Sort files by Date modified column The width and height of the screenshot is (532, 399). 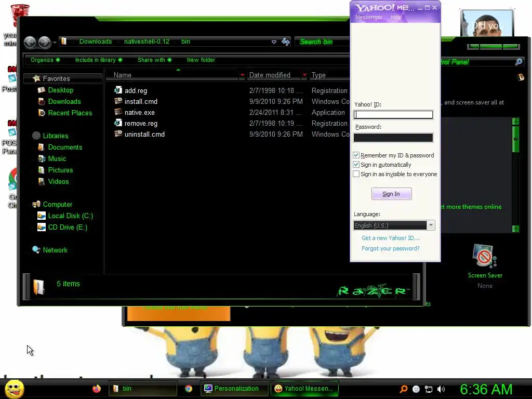point(270,75)
